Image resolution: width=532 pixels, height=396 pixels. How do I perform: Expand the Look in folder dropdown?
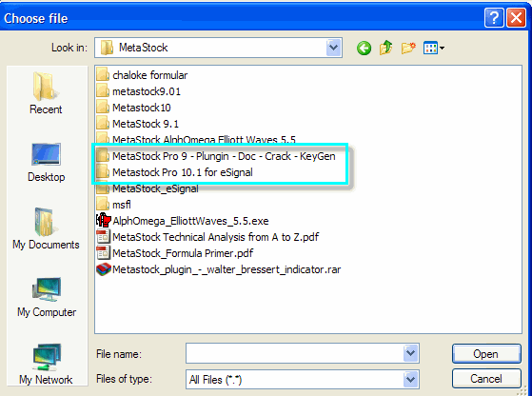[x=333, y=48]
